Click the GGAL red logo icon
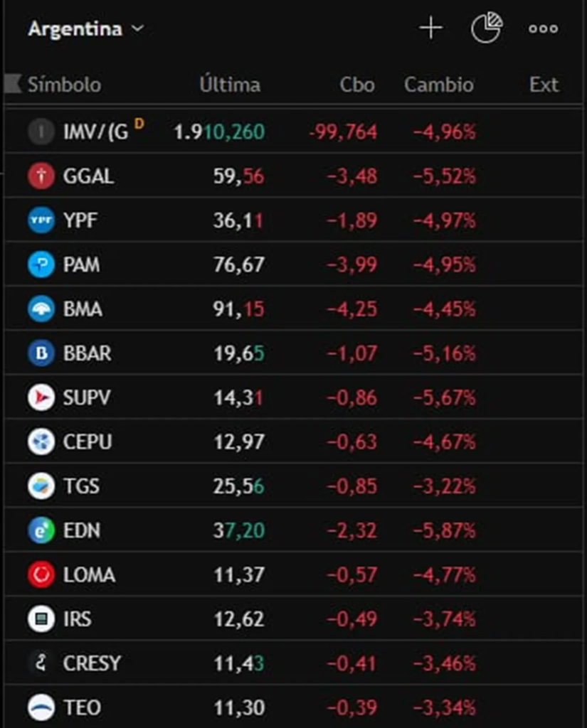 [41, 176]
